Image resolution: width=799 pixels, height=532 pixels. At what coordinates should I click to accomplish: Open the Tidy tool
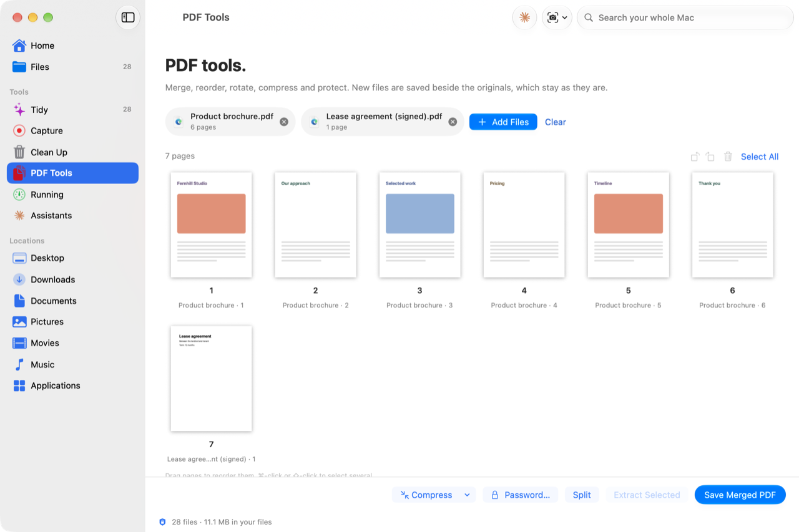tap(72, 110)
